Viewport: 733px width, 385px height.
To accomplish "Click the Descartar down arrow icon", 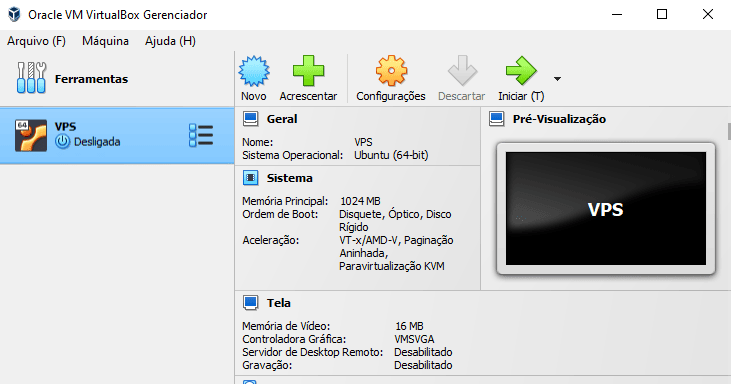I will [462, 71].
